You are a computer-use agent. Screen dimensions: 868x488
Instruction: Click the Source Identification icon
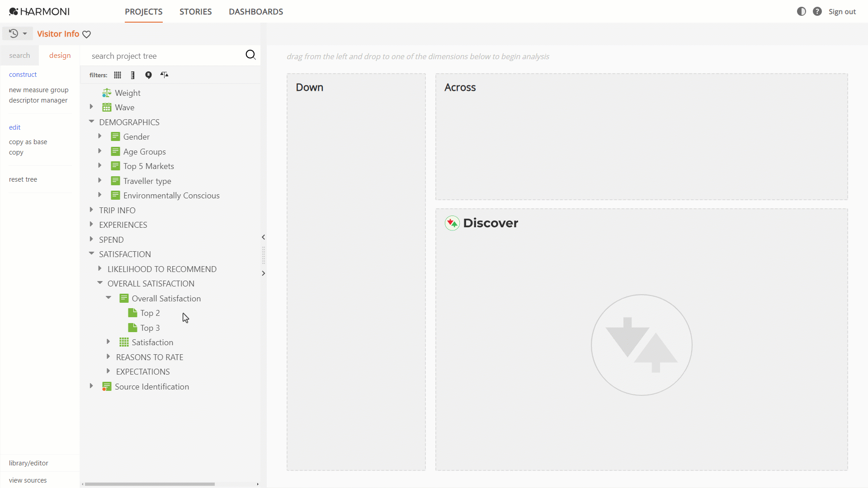coord(107,387)
